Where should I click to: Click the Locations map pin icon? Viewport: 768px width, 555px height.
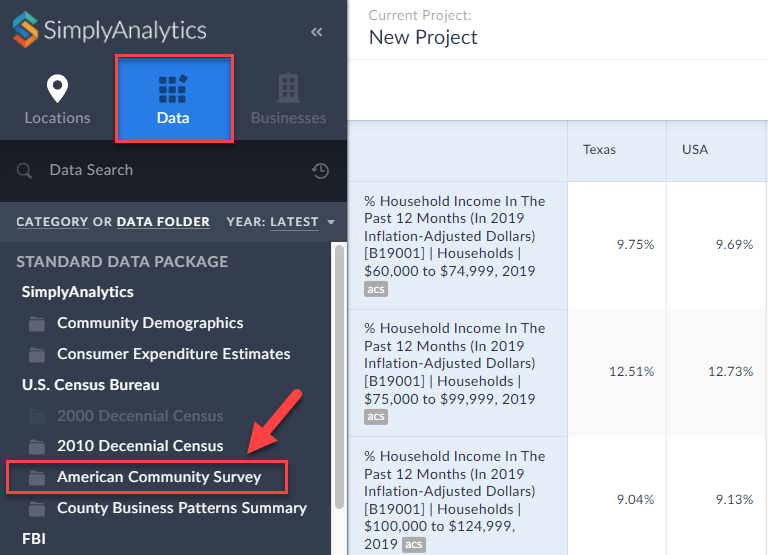click(57, 89)
